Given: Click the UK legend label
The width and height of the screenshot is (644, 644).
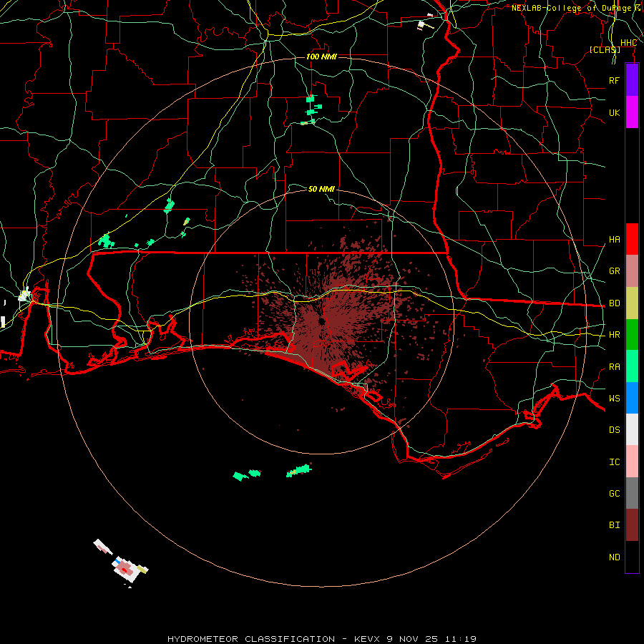Looking at the screenshot, I should (614, 112).
